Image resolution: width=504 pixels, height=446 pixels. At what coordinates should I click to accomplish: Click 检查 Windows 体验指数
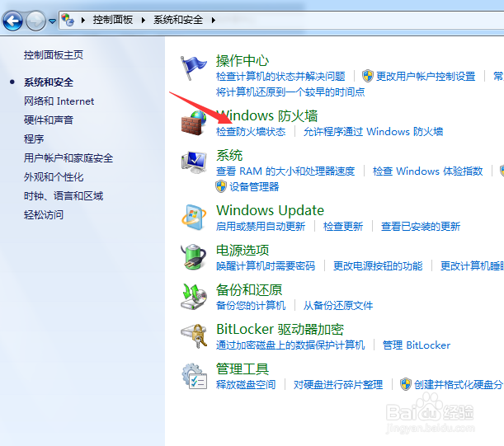[428, 171]
